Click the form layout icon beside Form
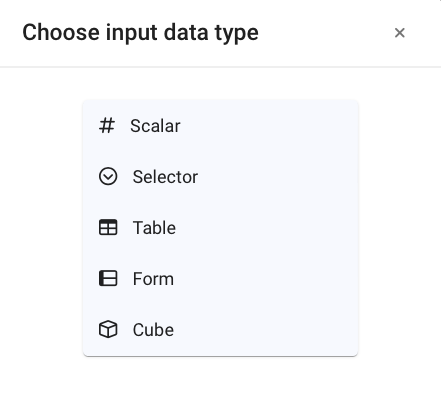The image size is (441, 410). pyautogui.click(x=108, y=278)
